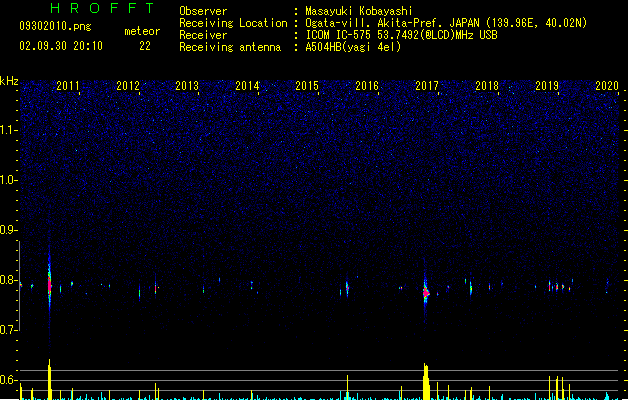Click the echo cluster at 2019

coord(559,286)
